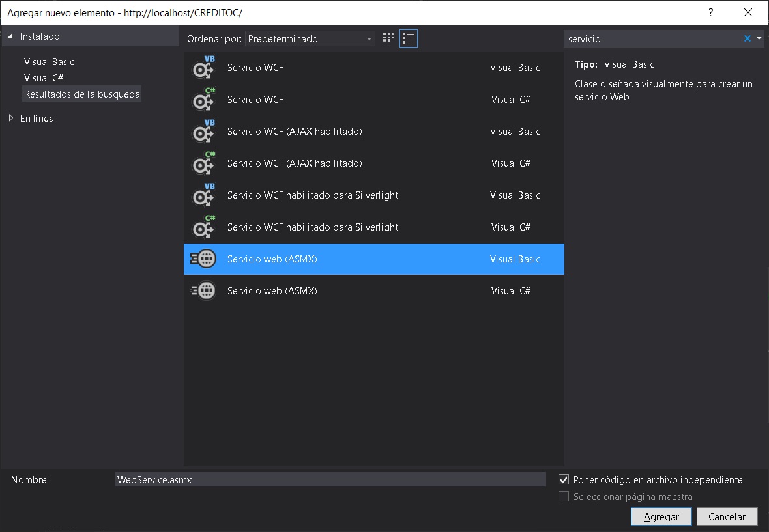The height and width of the screenshot is (532, 769).
Task: Expand the En línea tree node
Action: tap(10, 118)
